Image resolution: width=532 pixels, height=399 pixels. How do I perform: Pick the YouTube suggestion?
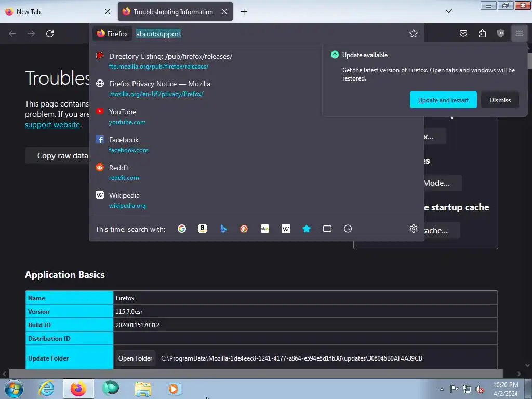coord(257,117)
